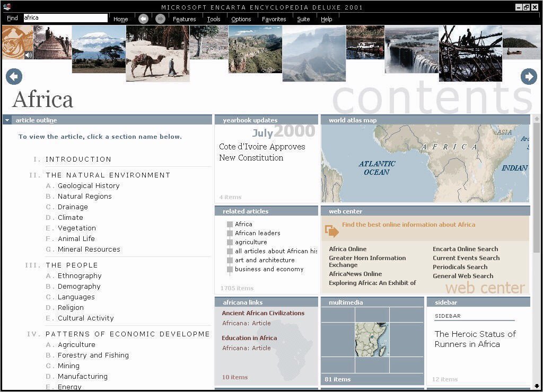Open the Features menu
Viewport: 543px width, 392px height.
pyautogui.click(x=184, y=19)
